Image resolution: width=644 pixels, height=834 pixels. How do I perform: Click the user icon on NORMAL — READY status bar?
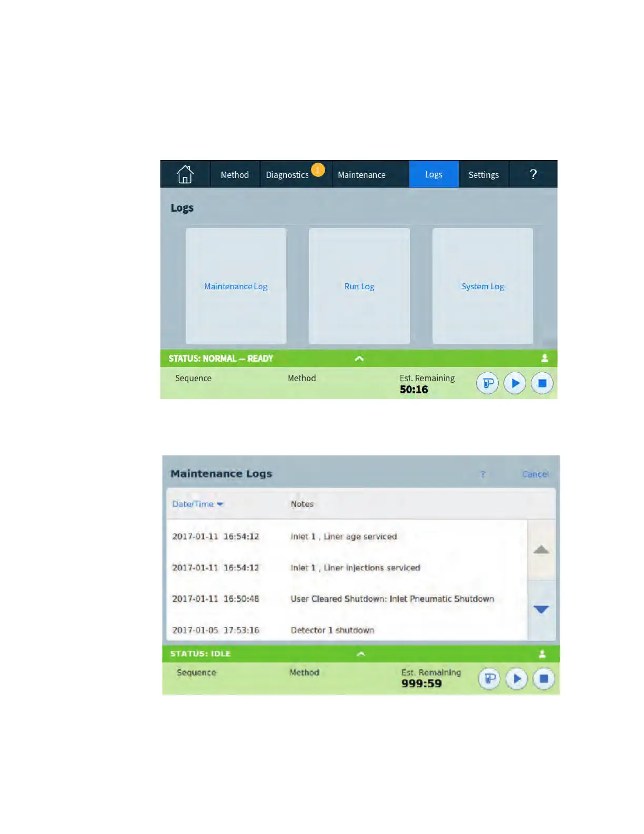click(545, 359)
